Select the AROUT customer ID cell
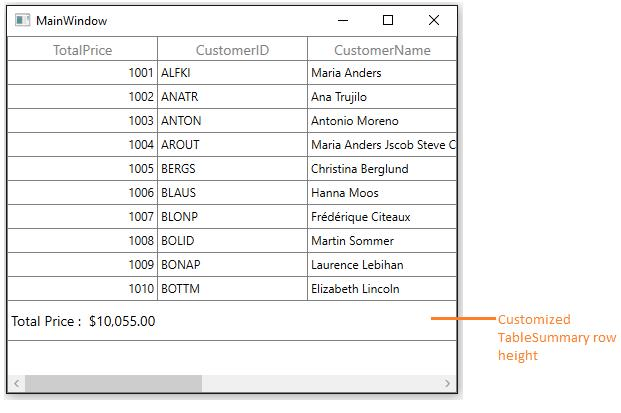This screenshot has height=413, width=621. pos(232,145)
